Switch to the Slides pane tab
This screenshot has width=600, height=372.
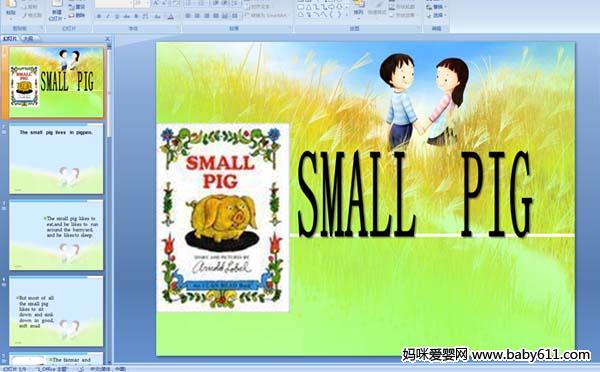pyautogui.click(x=10, y=38)
